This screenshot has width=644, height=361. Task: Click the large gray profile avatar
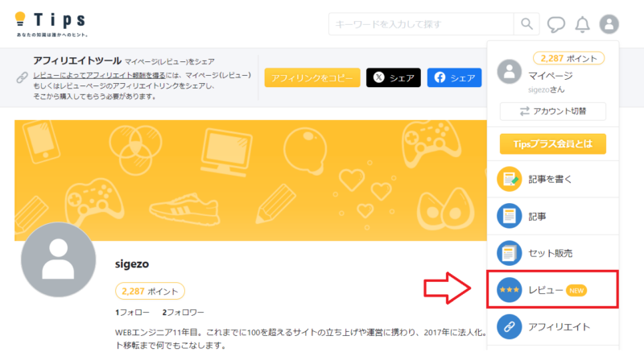[x=58, y=259]
